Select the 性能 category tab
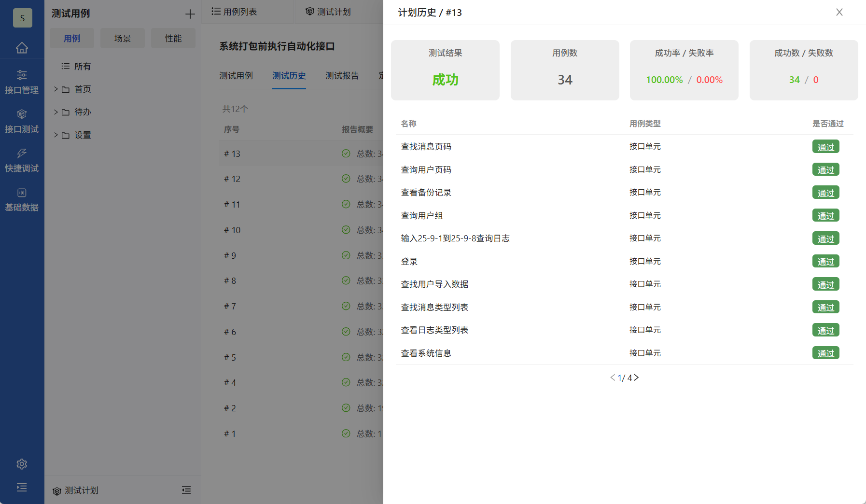866x504 pixels. coord(173,38)
